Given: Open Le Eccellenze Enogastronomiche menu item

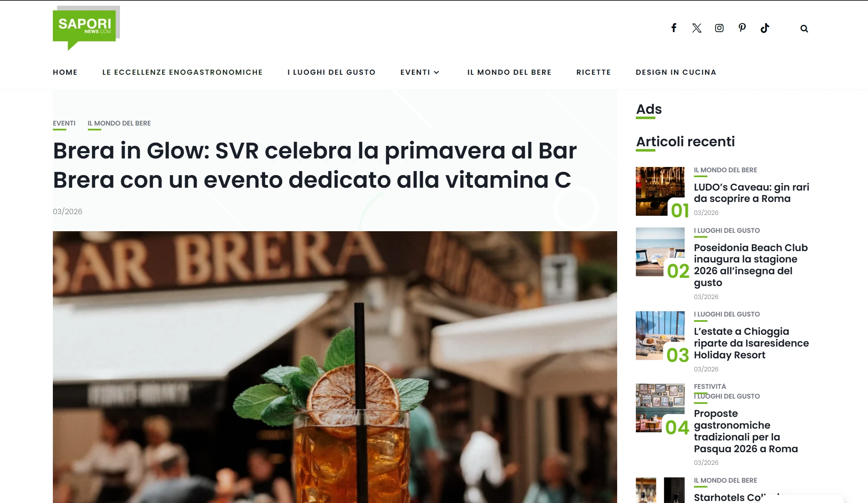Looking at the screenshot, I should [x=183, y=72].
